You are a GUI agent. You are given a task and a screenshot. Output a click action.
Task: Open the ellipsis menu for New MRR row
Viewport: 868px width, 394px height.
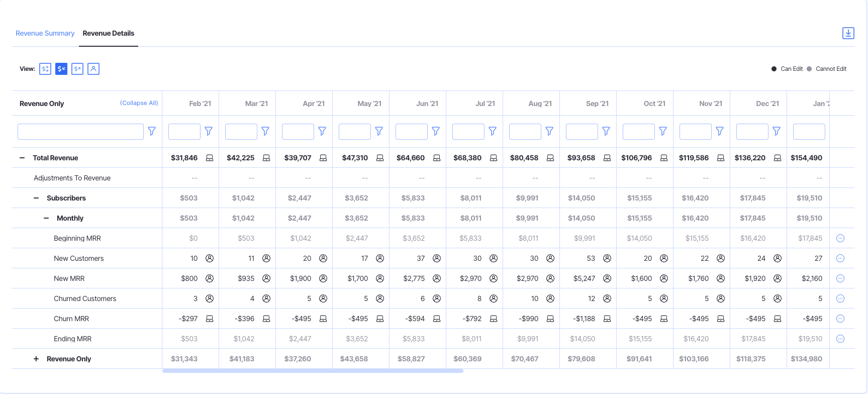click(840, 278)
